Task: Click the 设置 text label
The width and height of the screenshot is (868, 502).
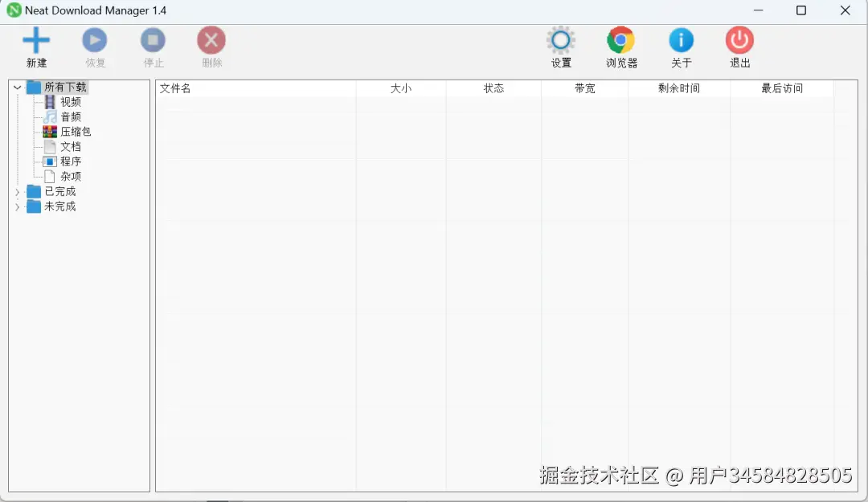Action: point(561,63)
